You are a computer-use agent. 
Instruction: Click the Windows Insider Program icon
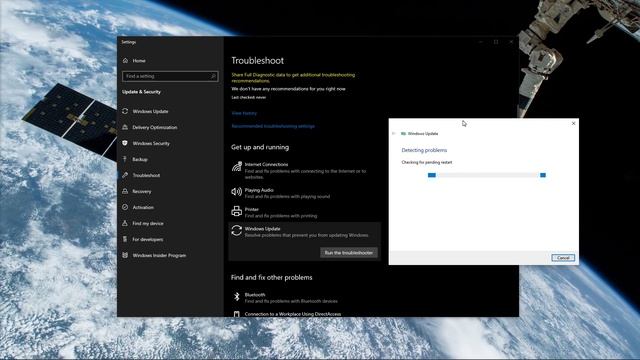coord(125,255)
